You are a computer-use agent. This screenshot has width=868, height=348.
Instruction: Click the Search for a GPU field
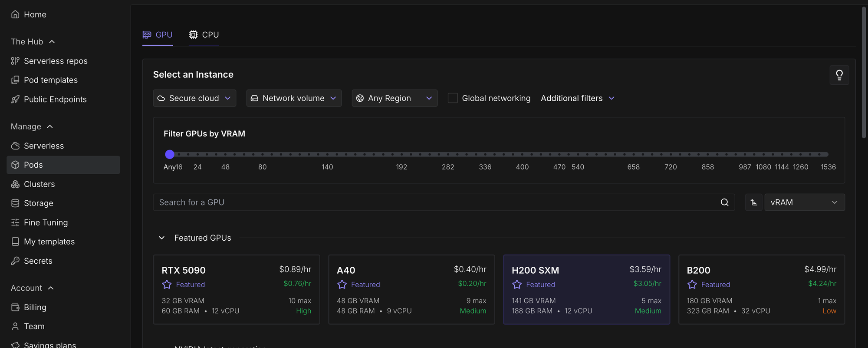tap(434, 202)
